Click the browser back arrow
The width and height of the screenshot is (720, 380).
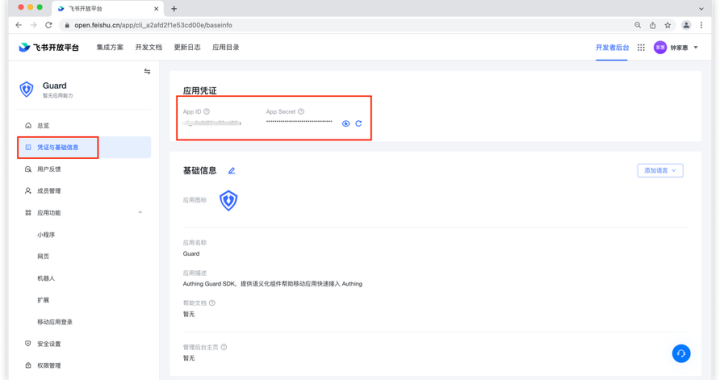point(18,25)
